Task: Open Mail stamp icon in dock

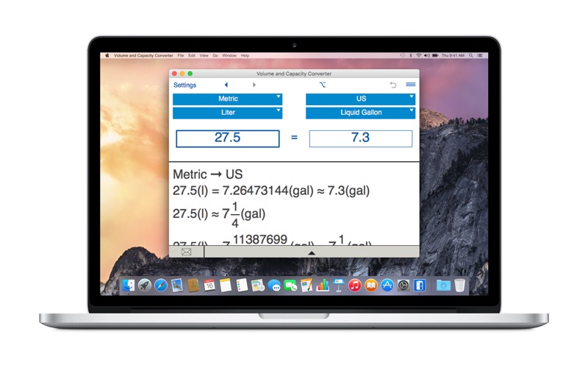Action: [177, 286]
